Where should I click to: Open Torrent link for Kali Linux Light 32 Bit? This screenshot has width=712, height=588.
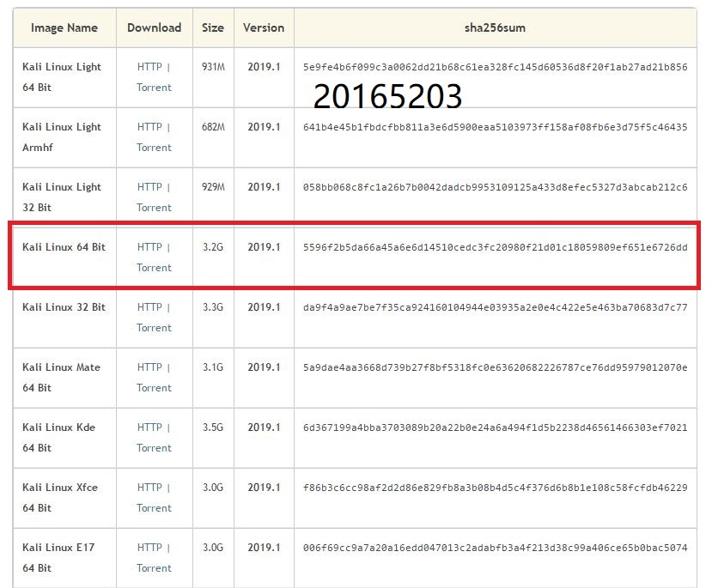click(154, 208)
